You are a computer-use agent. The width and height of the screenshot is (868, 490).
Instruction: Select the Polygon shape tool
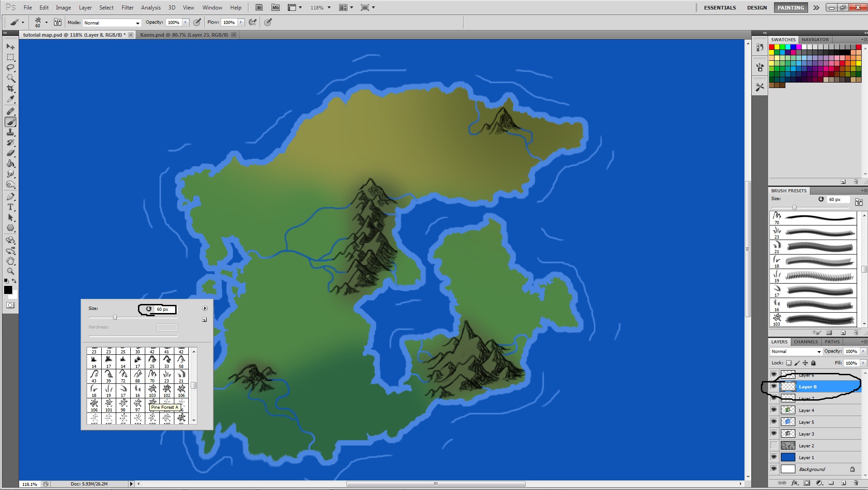tap(10, 228)
